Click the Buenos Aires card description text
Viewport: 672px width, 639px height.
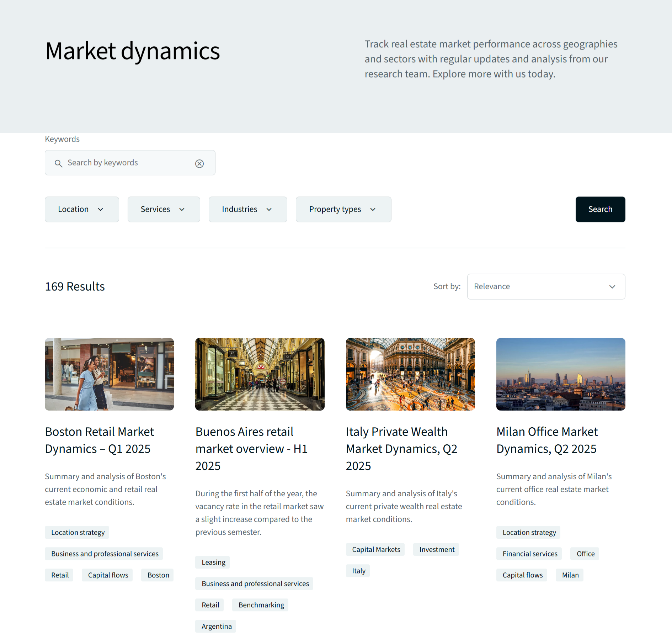pos(260,513)
